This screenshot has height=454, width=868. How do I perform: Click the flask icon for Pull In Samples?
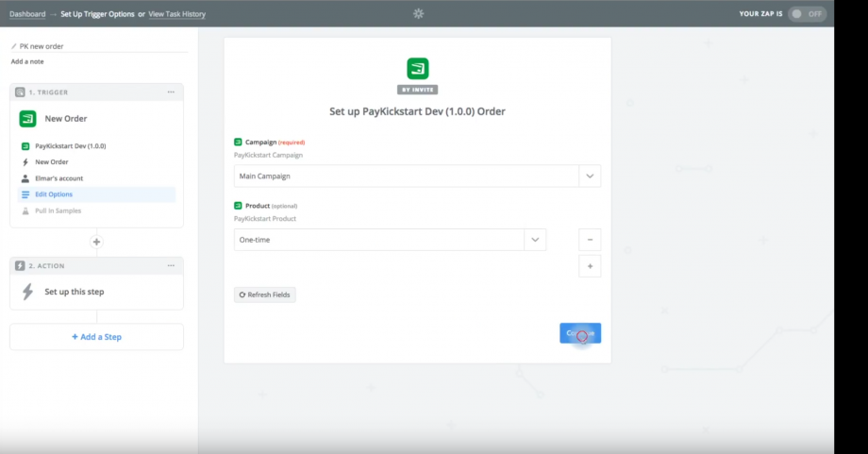[25, 210]
